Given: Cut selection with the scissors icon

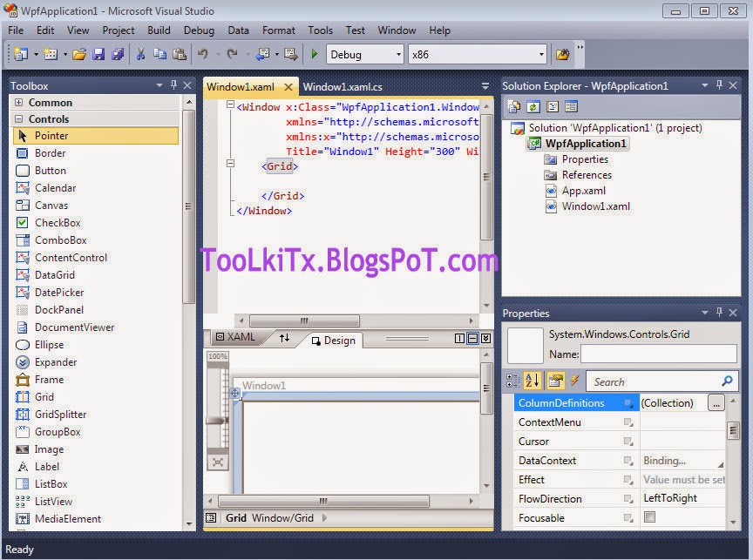Looking at the screenshot, I should [140, 54].
